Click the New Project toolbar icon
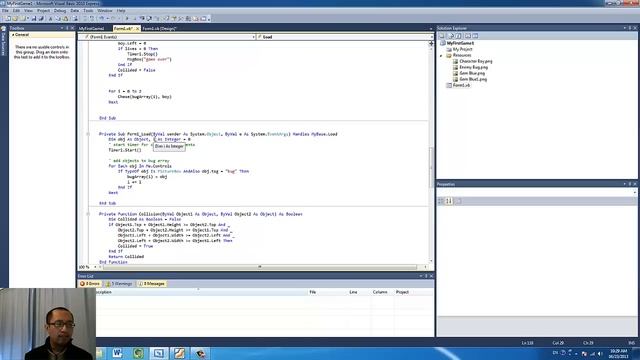The image size is (640, 360). [x=8, y=18]
